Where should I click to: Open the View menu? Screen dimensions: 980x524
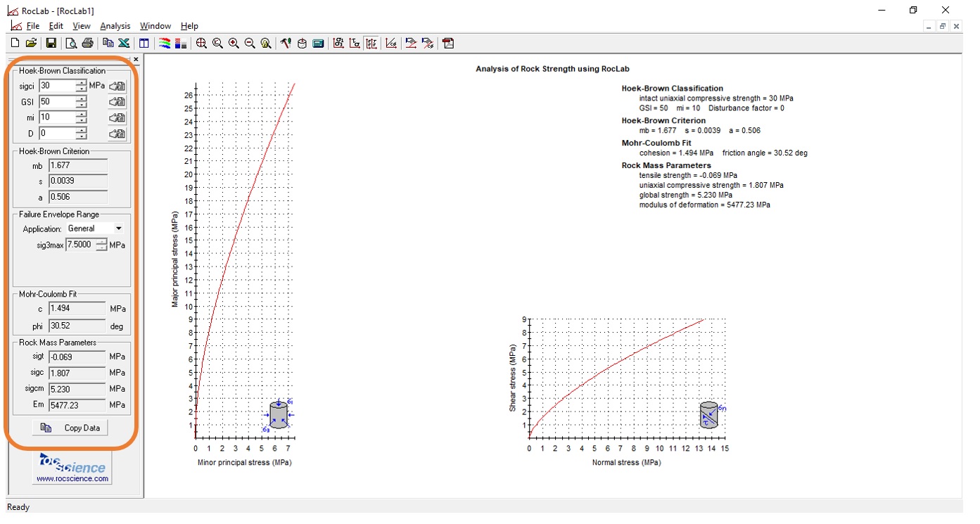point(82,26)
